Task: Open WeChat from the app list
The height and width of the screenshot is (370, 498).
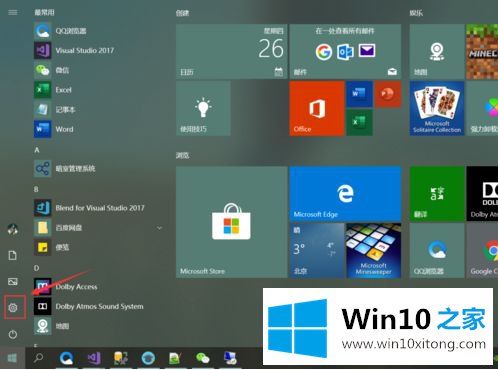Action: 97,70
